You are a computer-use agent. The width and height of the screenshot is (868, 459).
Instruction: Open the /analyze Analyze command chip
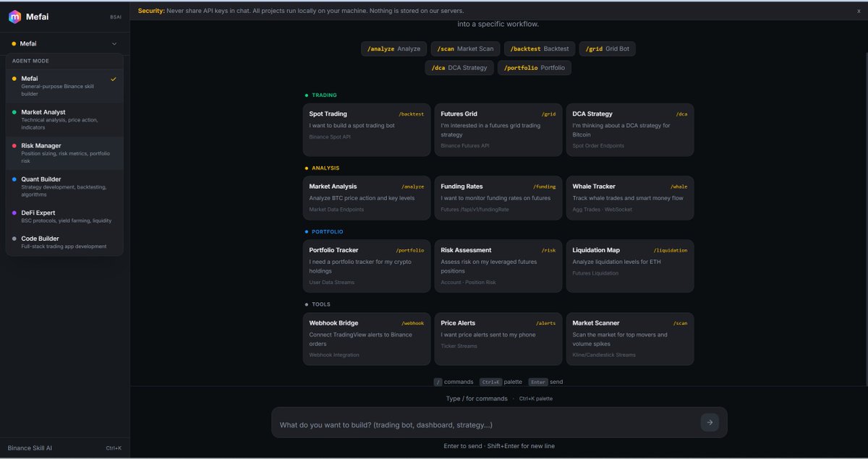coord(393,48)
